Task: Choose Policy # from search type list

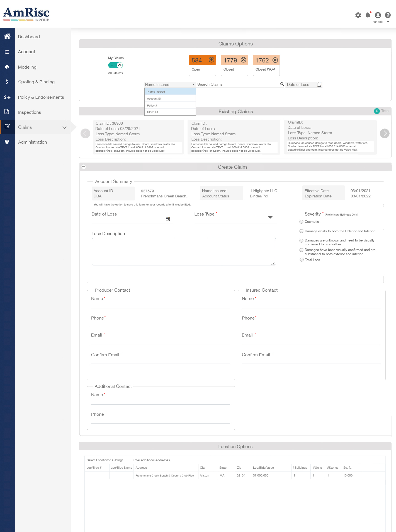Action: pyautogui.click(x=152, y=105)
